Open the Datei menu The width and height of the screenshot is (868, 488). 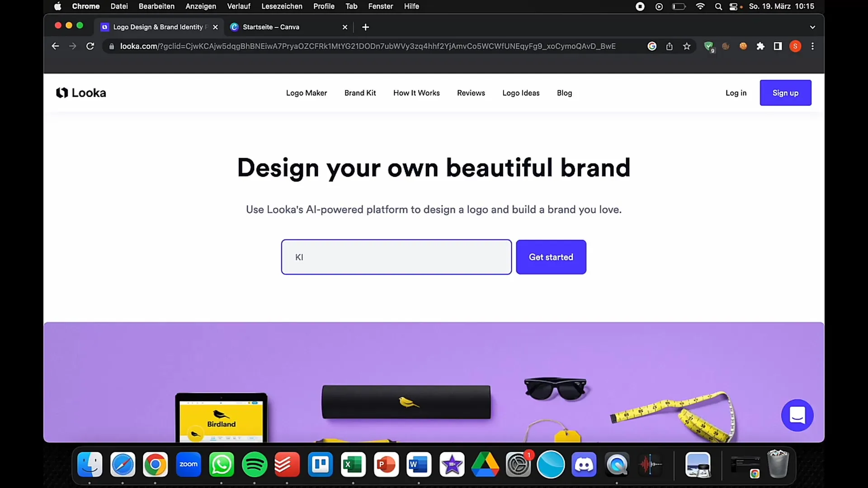click(119, 6)
